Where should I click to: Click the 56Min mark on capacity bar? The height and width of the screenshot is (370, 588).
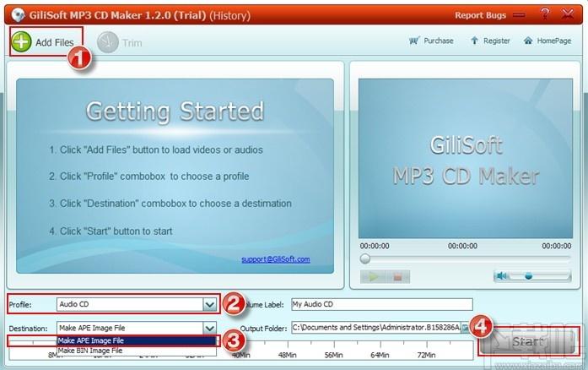(334, 355)
